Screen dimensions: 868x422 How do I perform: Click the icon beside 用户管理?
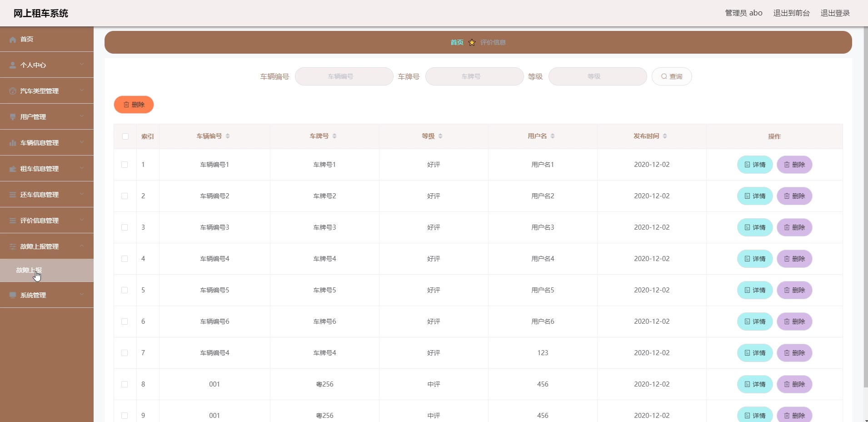tap(13, 117)
